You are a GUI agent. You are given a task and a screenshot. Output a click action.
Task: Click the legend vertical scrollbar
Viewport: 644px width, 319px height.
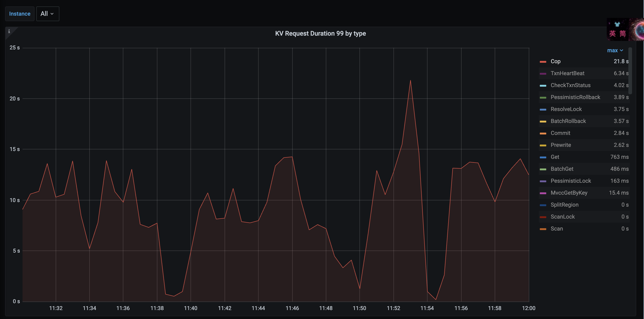coord(630,71)
